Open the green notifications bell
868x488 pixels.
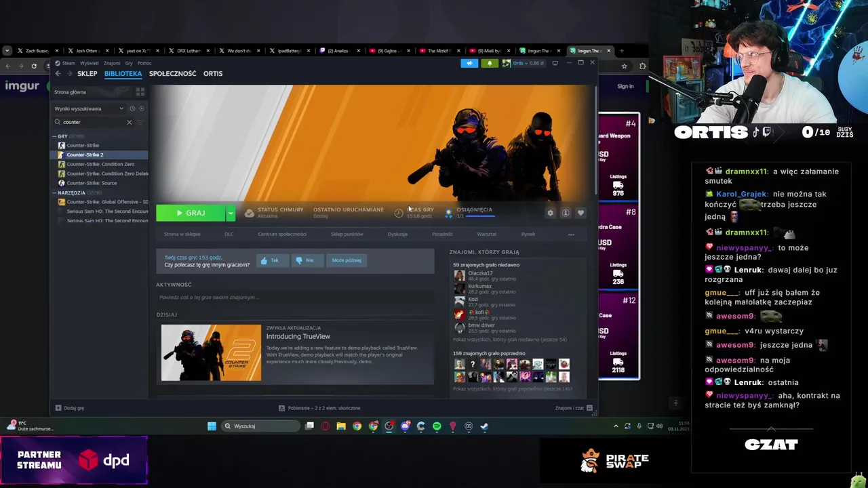(x=489, y=63)
